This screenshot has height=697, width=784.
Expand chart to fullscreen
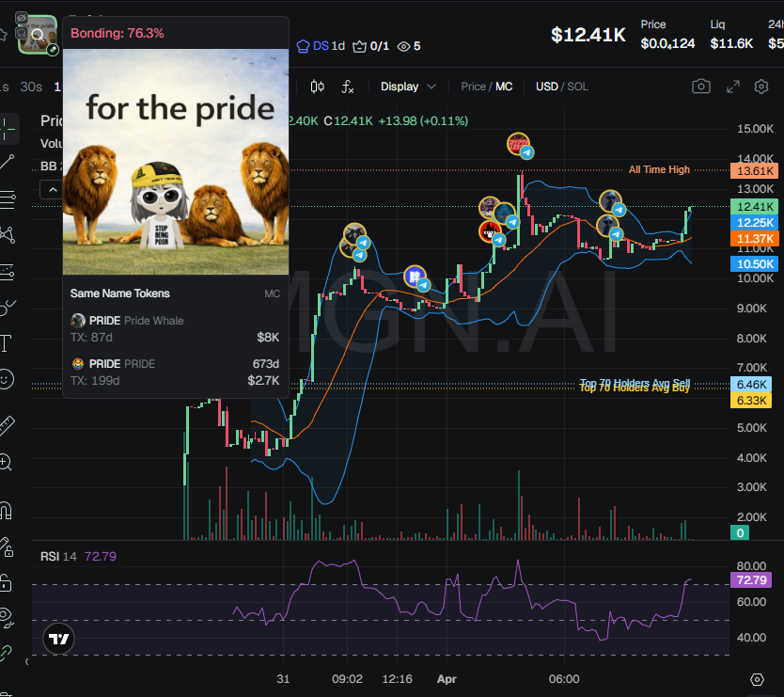tap(733, 87)
